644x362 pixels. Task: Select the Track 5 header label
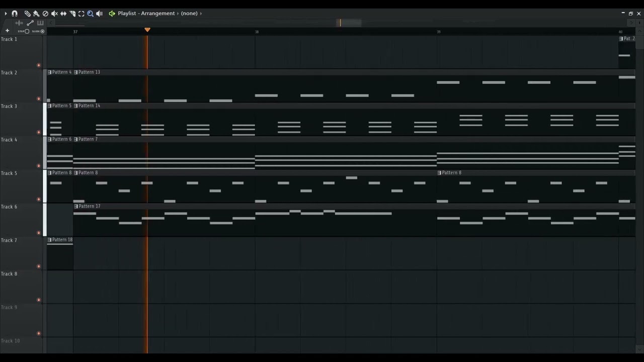tap(9, 173)
